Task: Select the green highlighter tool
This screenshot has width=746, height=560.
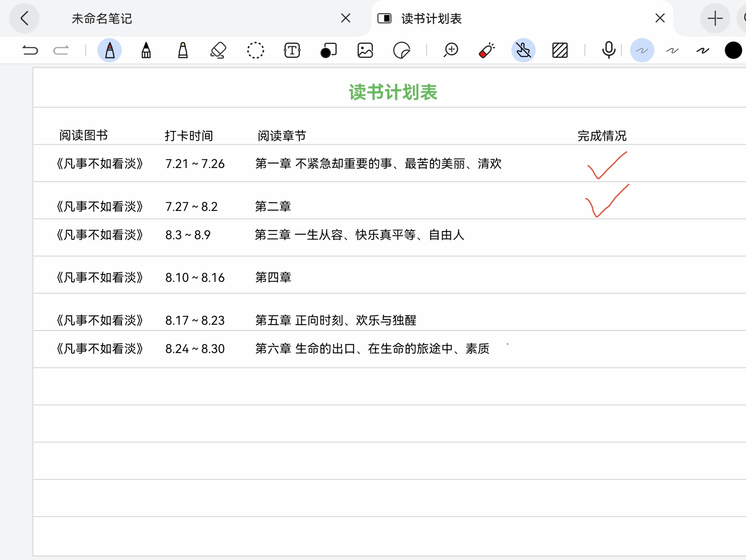Action: 183,50
